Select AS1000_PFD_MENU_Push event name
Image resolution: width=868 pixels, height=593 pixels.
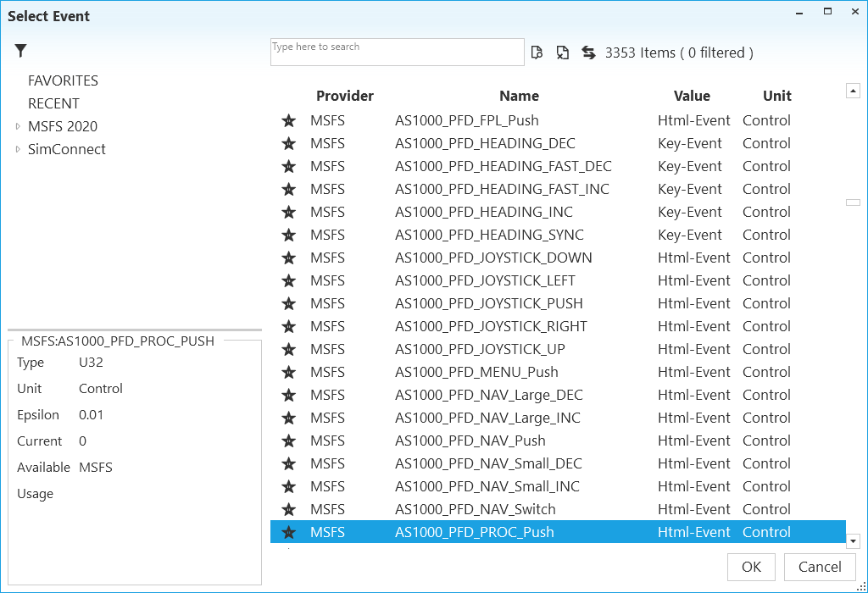point(476,372)
